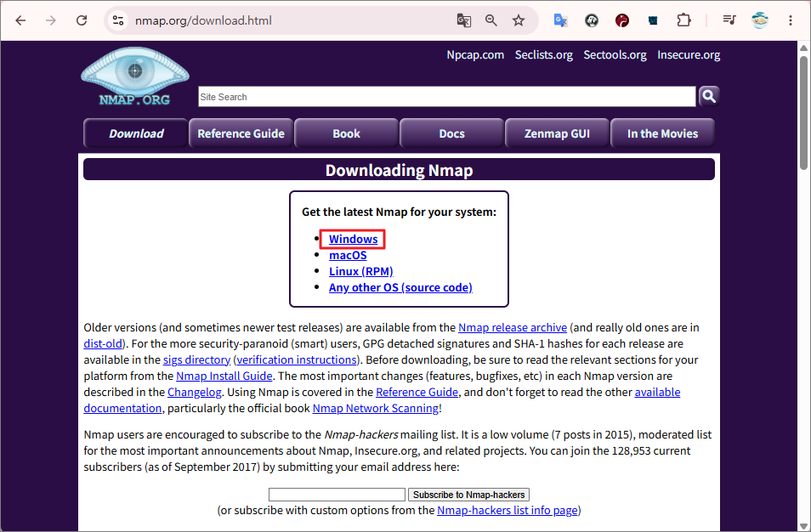The width and height of the screenshot is (811, 532).
Task: Click the Nmap-hackers email address field
Action: (x=337, y=495)
